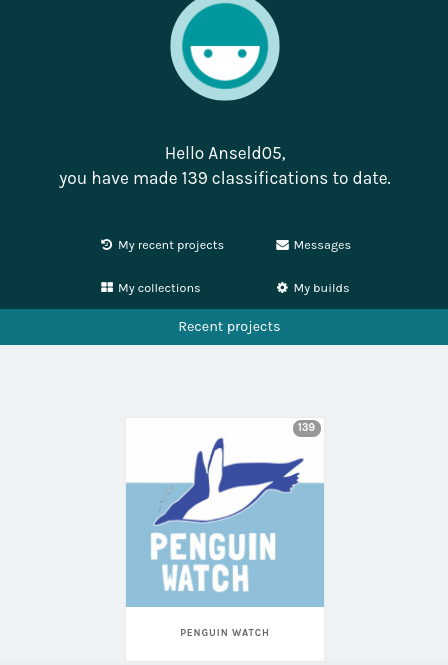The height and width of the screenshot is (665, 448).
Task: Click the grid icon beside My collections
Action: (x=107, y=288)
